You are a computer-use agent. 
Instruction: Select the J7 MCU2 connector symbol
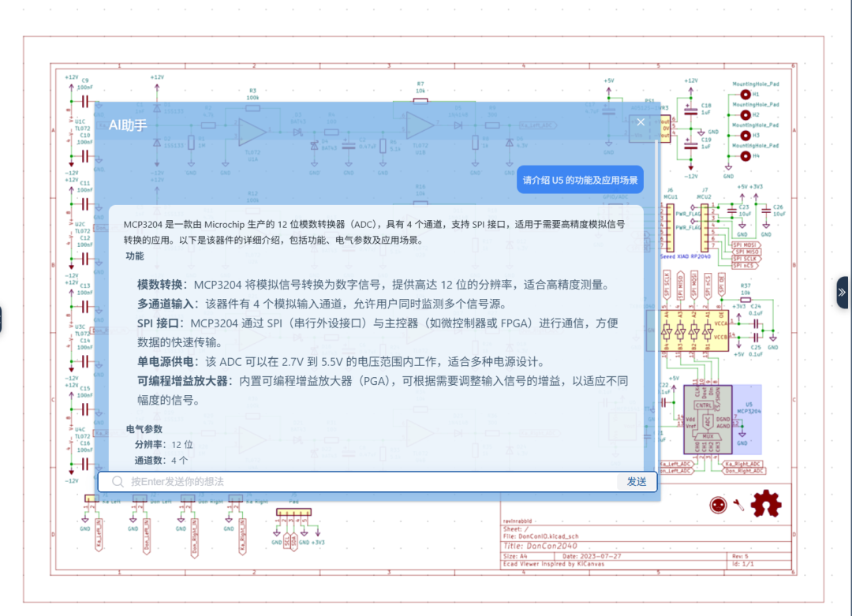click(704, 228)
